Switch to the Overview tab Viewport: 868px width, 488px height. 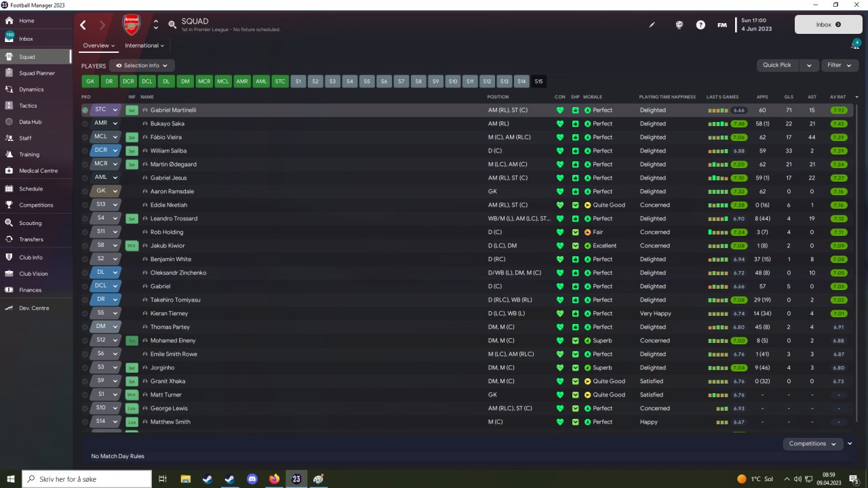99,46
